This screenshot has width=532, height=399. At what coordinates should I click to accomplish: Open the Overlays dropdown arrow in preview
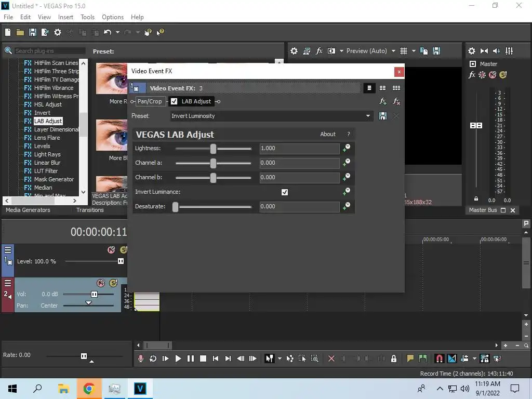[414, 51]
